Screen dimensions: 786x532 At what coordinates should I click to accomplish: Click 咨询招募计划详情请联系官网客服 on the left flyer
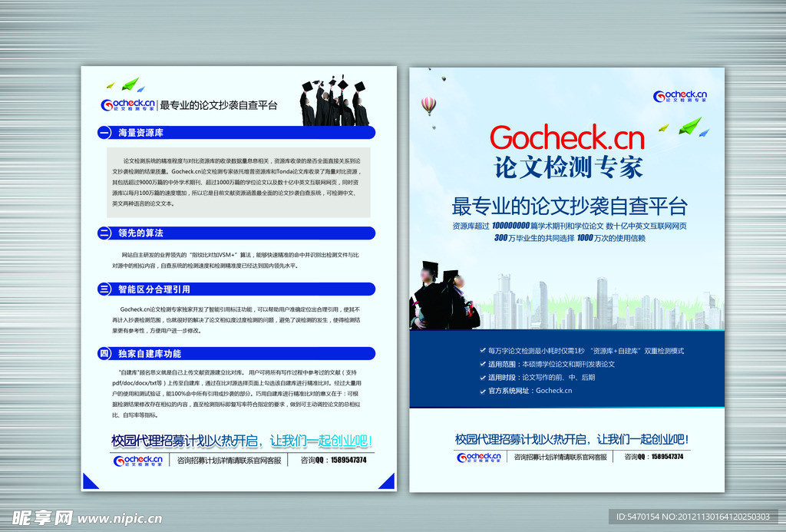[x=229, y=461]
